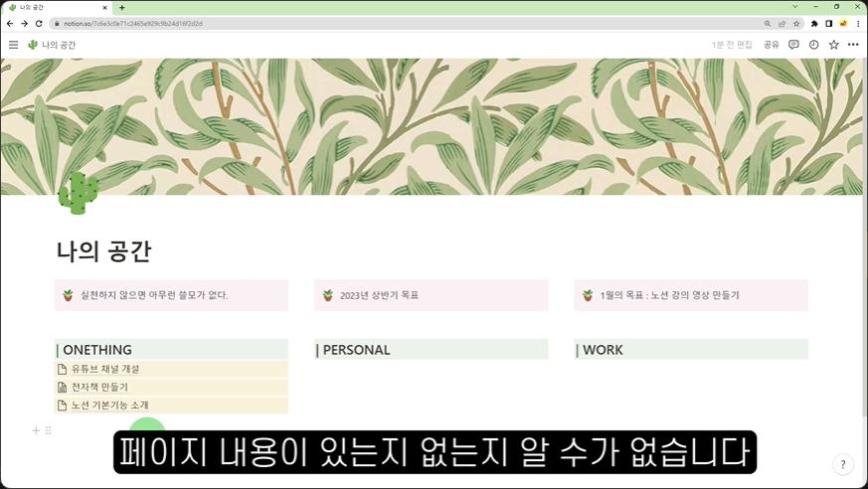
Task: Open the 전자책 만들기 page
Action: 171,387
